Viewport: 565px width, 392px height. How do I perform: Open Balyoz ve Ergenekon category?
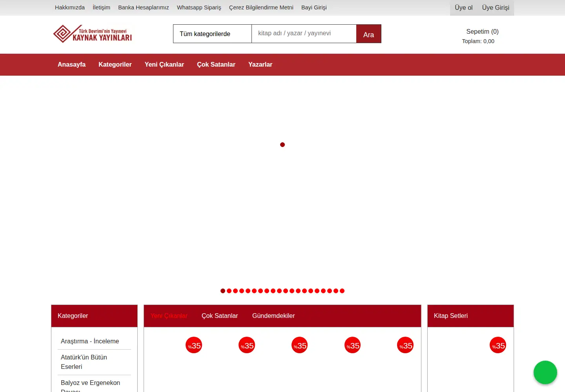(x=90, y=385)
